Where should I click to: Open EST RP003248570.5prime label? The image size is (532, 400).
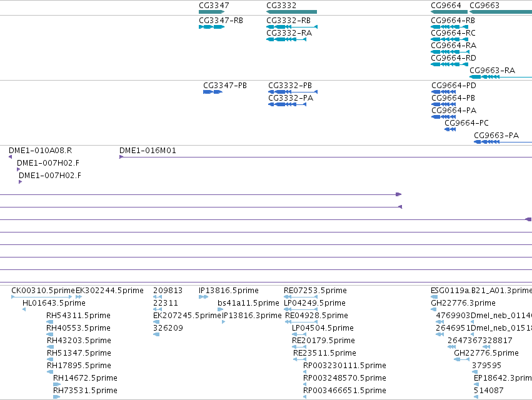(344, 378)
